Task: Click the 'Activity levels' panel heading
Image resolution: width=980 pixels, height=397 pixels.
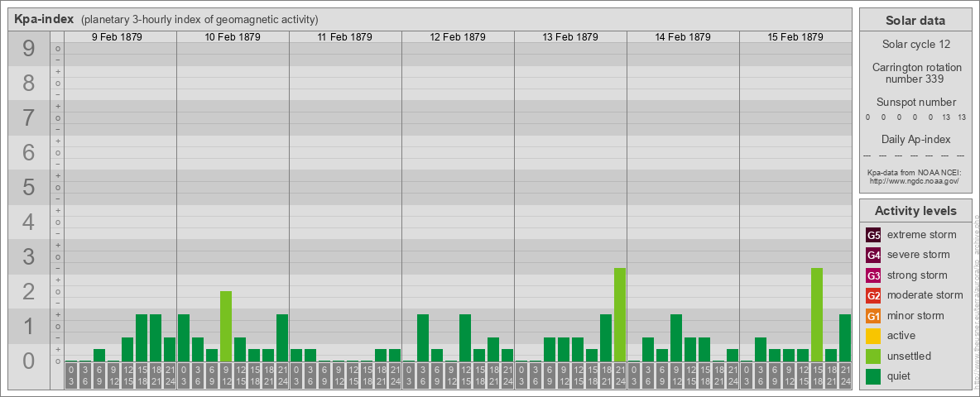Action: (915, 211)
